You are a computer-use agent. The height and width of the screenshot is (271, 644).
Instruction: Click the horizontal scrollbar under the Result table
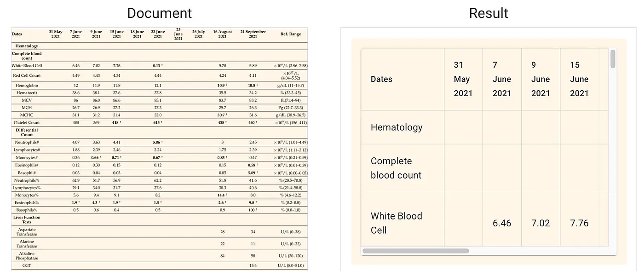click(415, 251)
